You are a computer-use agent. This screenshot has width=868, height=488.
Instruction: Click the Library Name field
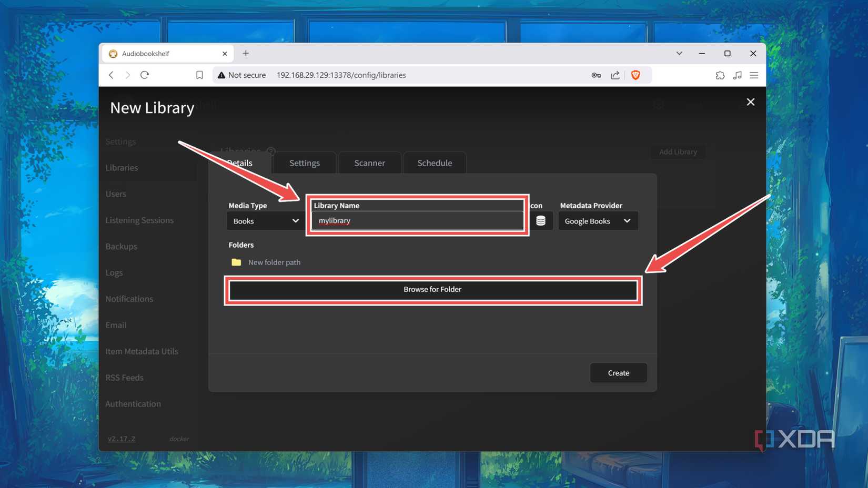[x=418, y=221]
